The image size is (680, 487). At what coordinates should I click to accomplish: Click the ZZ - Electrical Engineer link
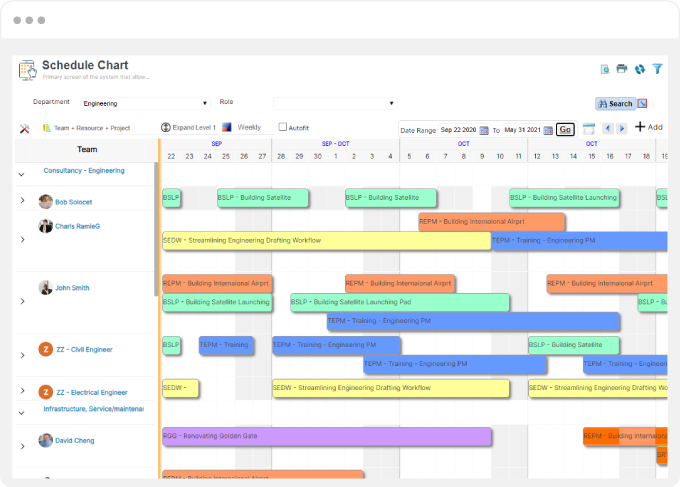click(92, 392)
